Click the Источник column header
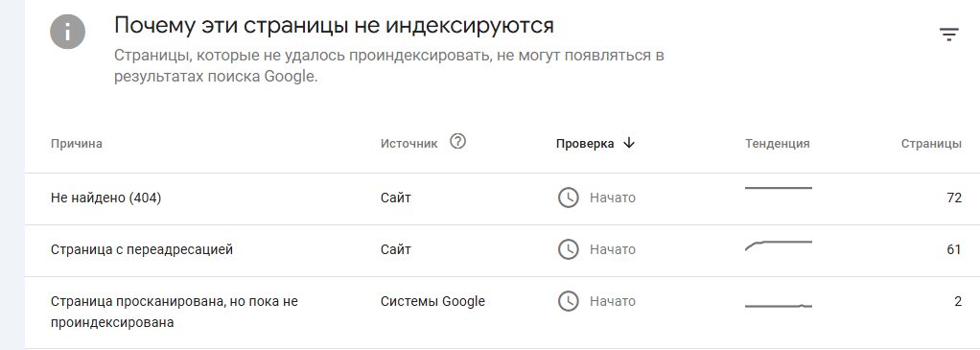 (x=409, y=144)
